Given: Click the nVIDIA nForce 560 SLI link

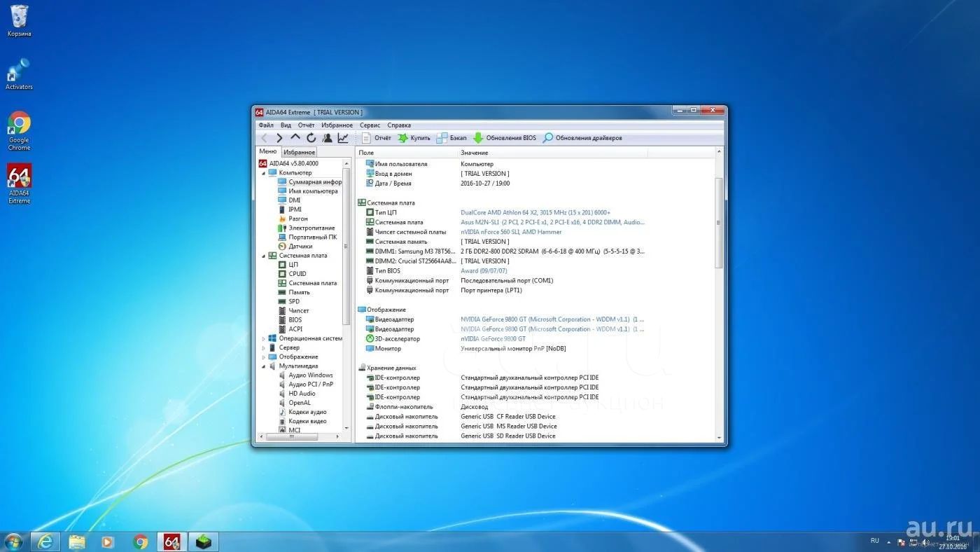Looking at the screenshot, I should [511, 232].
